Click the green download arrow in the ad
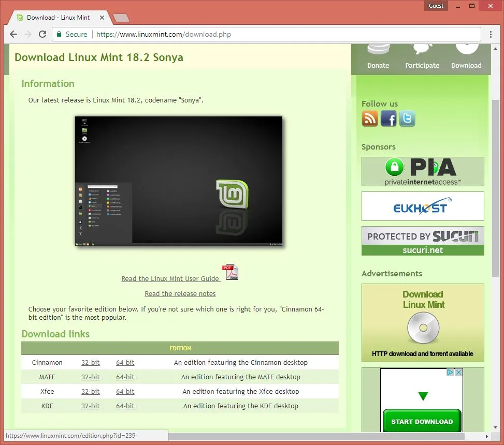504x445 pixels. [x=423, y=396]
